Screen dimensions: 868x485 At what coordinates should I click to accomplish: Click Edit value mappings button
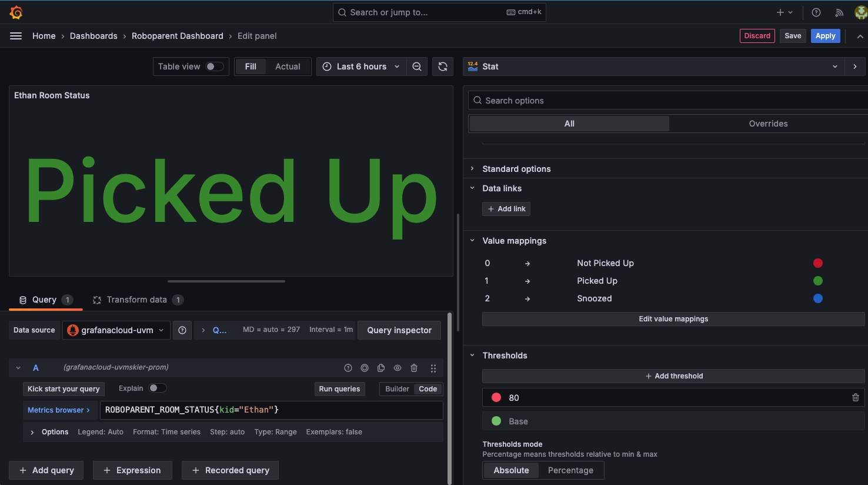click(x=673, y=319)
